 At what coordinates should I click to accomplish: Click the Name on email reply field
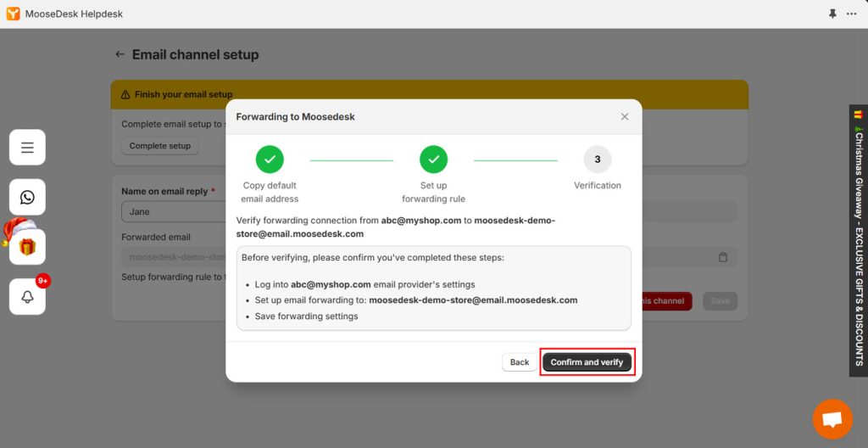click(x=175, y=212)
